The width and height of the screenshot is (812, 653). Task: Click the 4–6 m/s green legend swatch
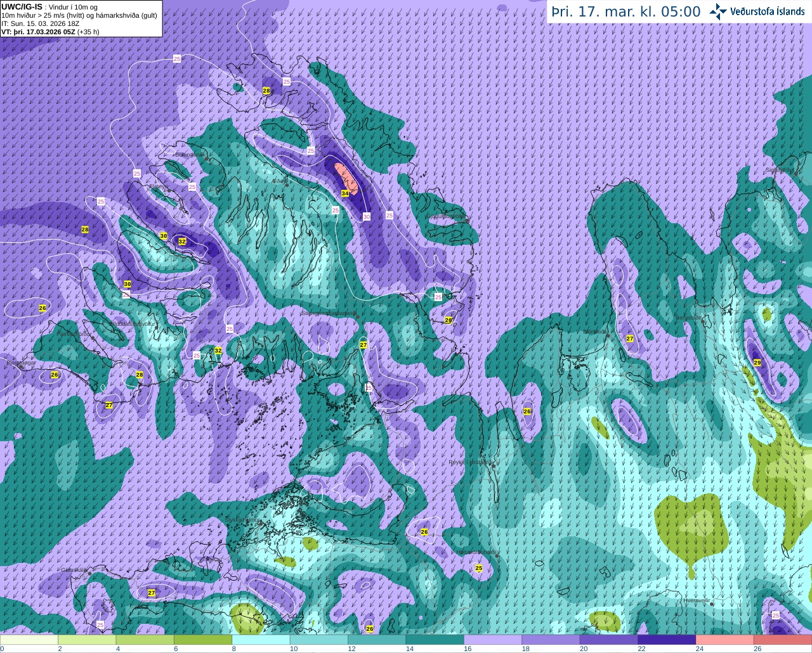tap(145, 640)
